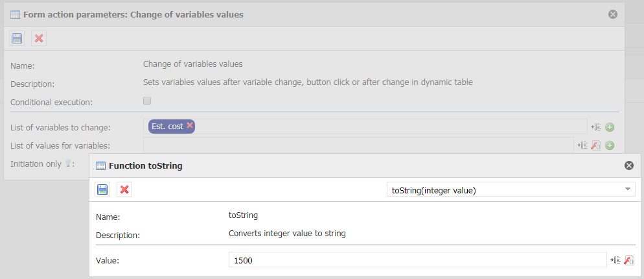Image resolution: width=644 pixels, height=279 pixels.
Task: Cancel changes in Form action parameters toolbar
Action: [39, 38]
